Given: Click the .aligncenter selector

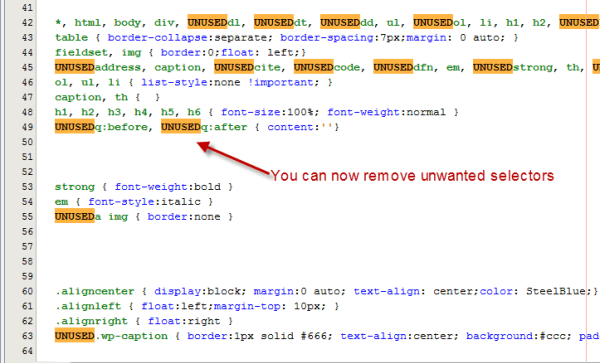Looking at the screenshot, I should (95, 291).
